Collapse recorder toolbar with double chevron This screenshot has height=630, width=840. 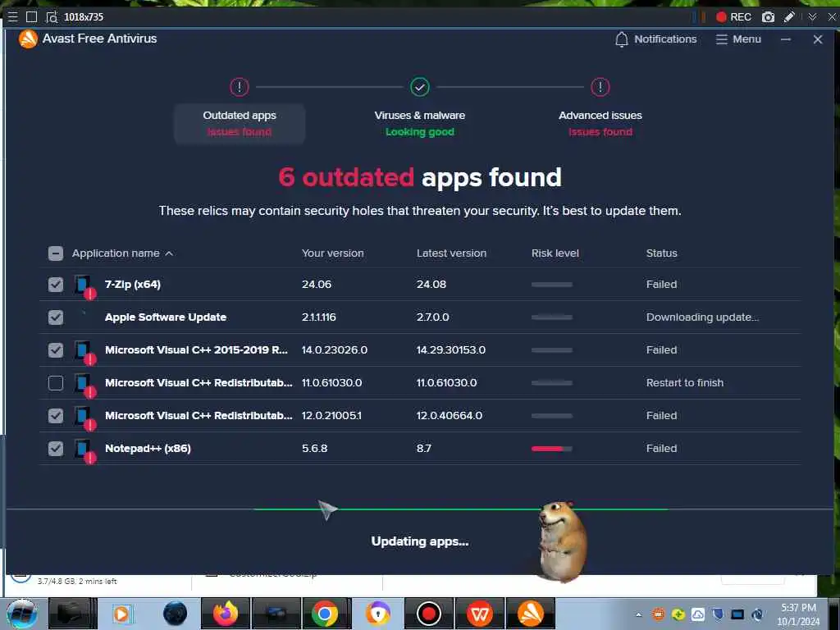(812, 17)
